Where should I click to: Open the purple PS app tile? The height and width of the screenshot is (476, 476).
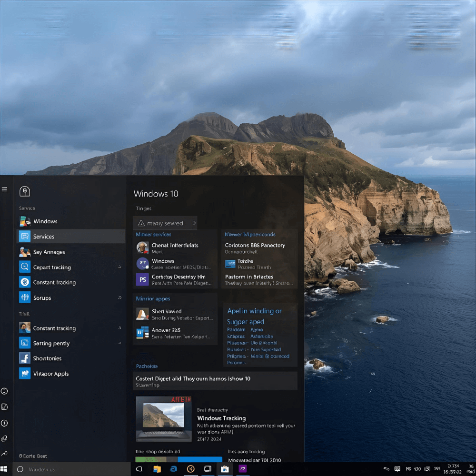tap(142, 279)
